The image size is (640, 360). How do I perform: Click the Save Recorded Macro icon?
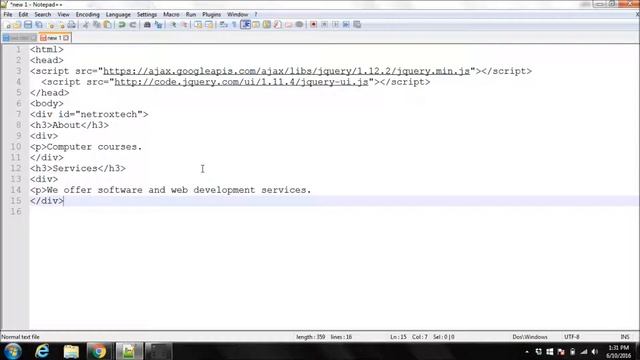357,25
